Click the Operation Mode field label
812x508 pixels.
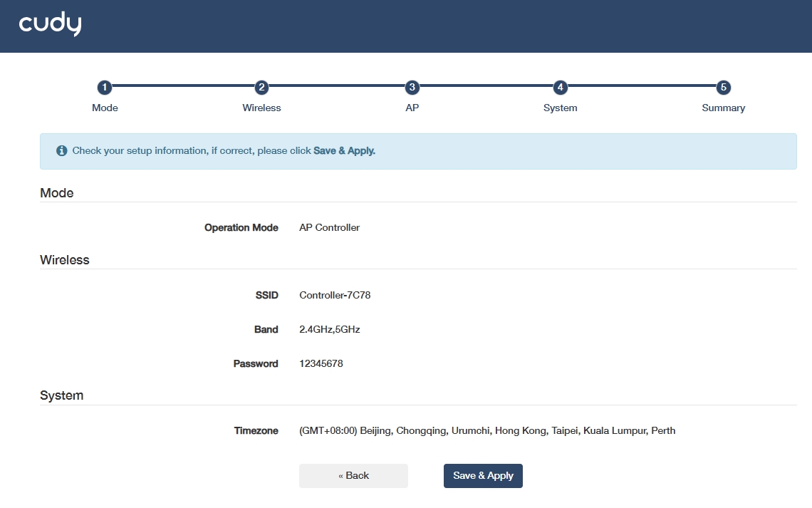point(241,227)
